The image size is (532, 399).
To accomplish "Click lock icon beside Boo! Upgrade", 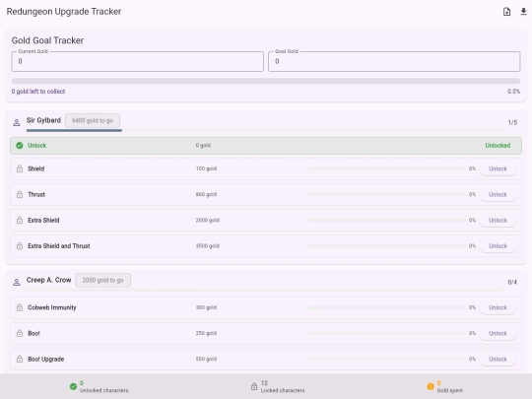I will (20, 359).
